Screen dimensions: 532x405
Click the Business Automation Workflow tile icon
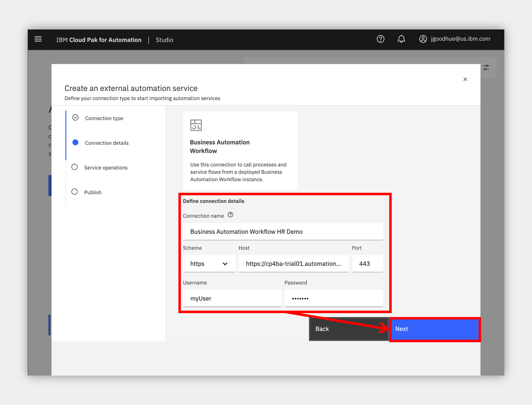196,125
